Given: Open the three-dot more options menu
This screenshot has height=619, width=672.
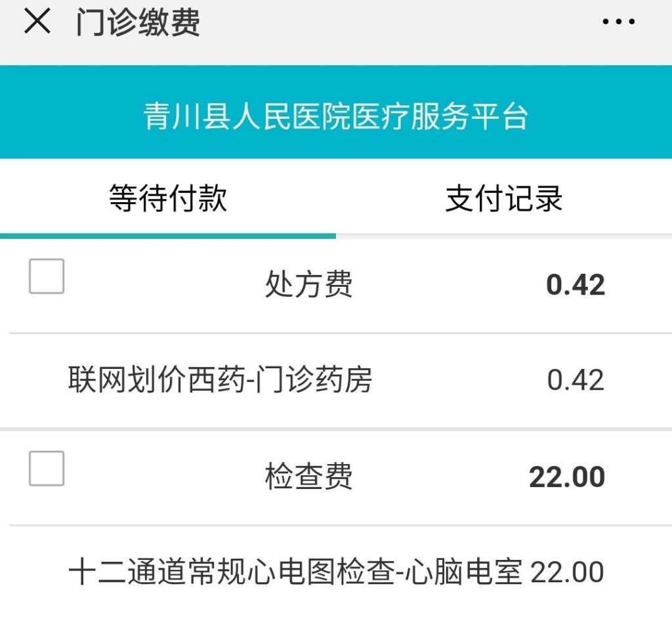Looking at the screenshot, I should click(x=618, y=22).
